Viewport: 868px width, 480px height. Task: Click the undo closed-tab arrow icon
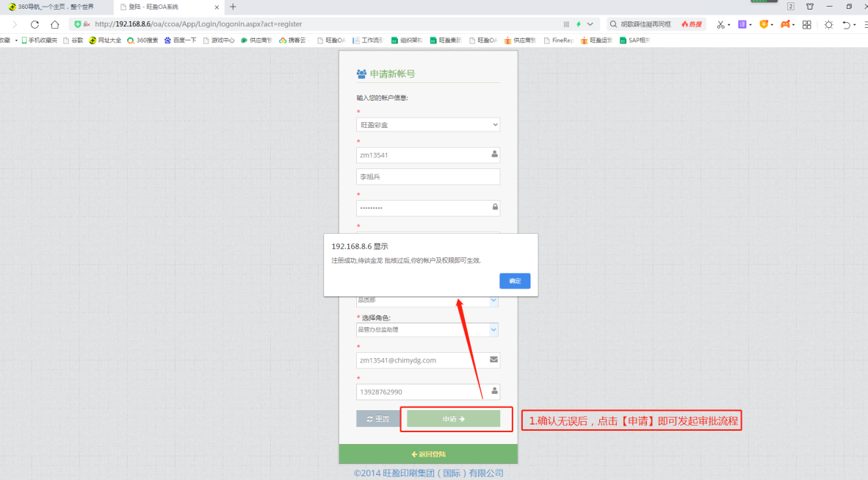click(847, 24)
